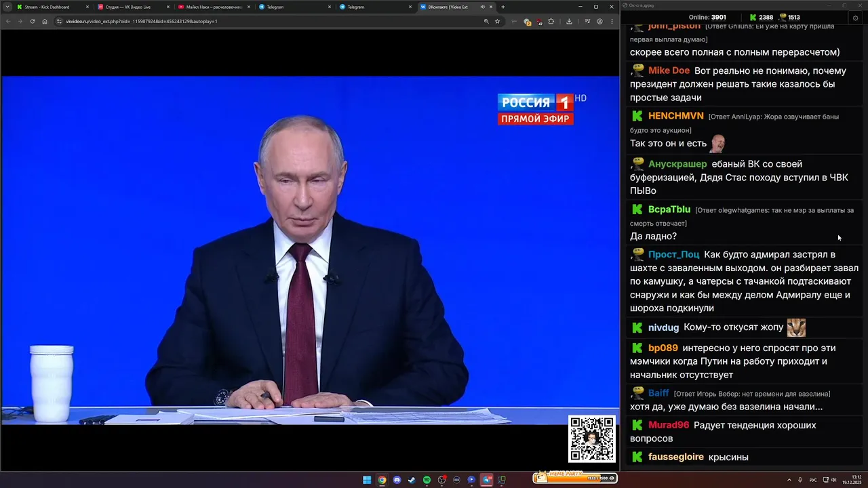This screenshot has width=868, height=488.
Task: Click the Kick viewer count 2388
Action: (x=761, y=18)
